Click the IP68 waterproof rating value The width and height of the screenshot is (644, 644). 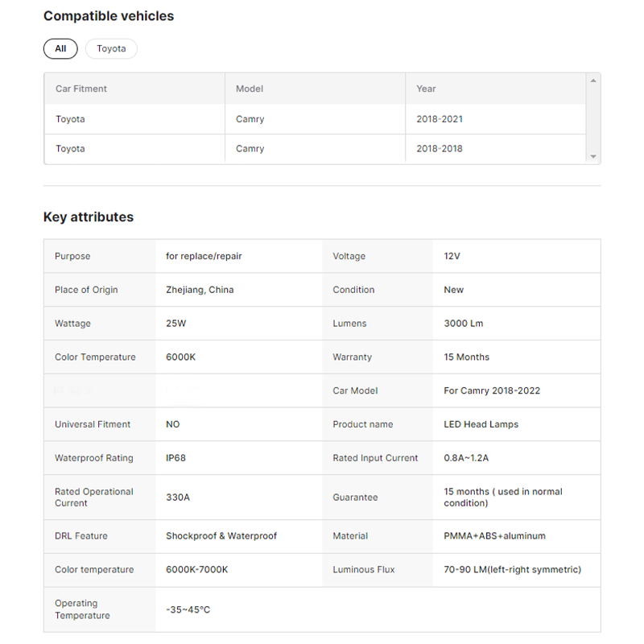tap(177, 458)
